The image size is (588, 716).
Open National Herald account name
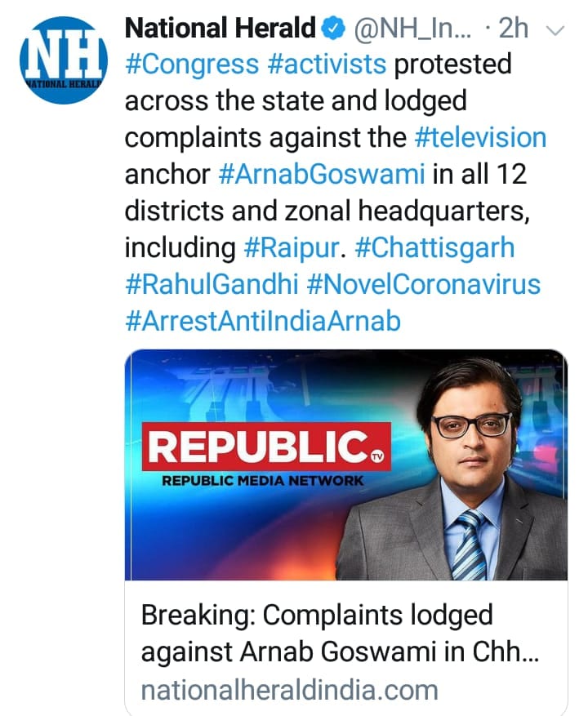[220, 29]
